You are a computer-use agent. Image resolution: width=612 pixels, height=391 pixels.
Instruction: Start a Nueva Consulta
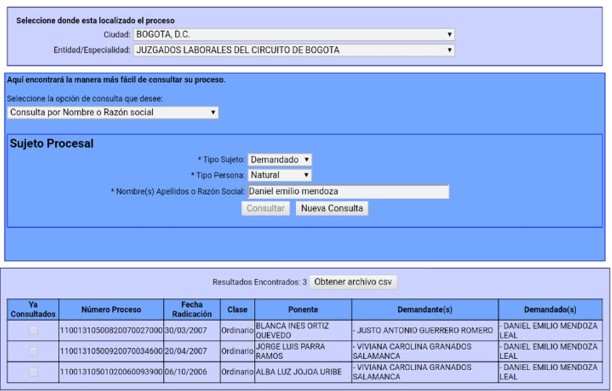coord(332,208)
